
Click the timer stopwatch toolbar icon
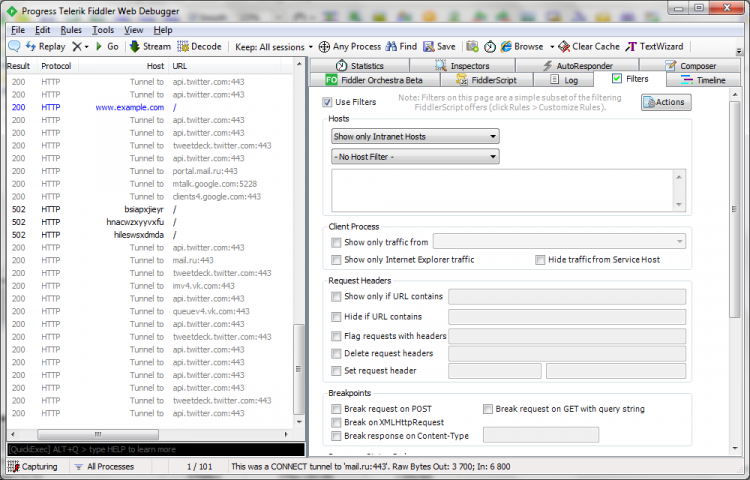(x=490, y=46)
